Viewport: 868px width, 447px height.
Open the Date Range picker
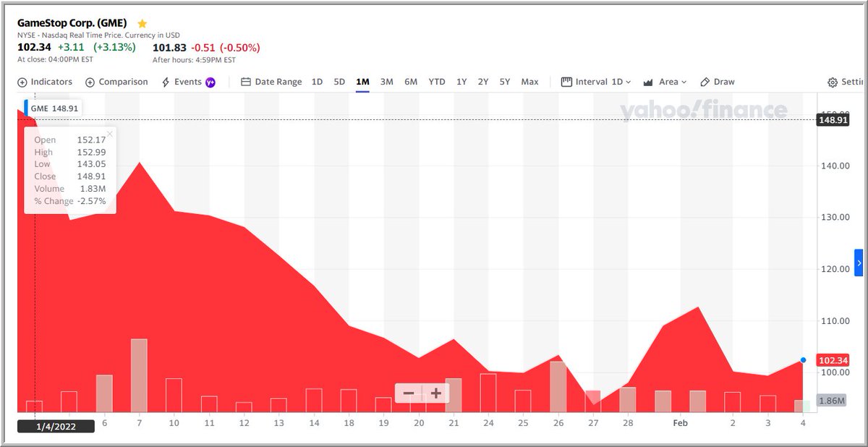tap(271, 82)
